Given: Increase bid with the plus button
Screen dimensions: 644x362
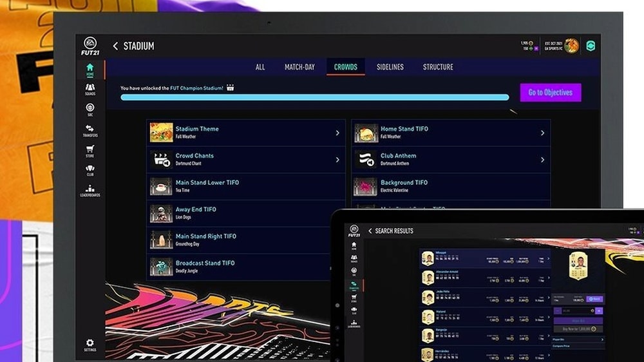Looking at the screenshot, I should click(599, 310).
